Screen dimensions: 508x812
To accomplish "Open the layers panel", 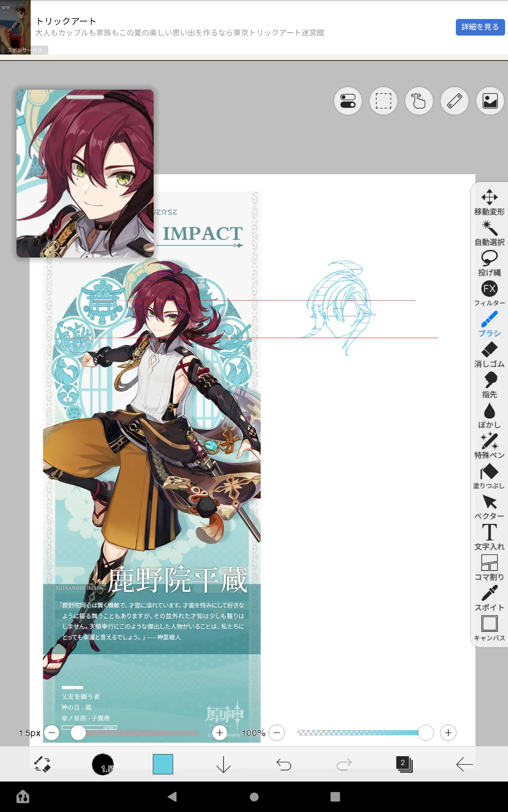I will click(404, 764).
